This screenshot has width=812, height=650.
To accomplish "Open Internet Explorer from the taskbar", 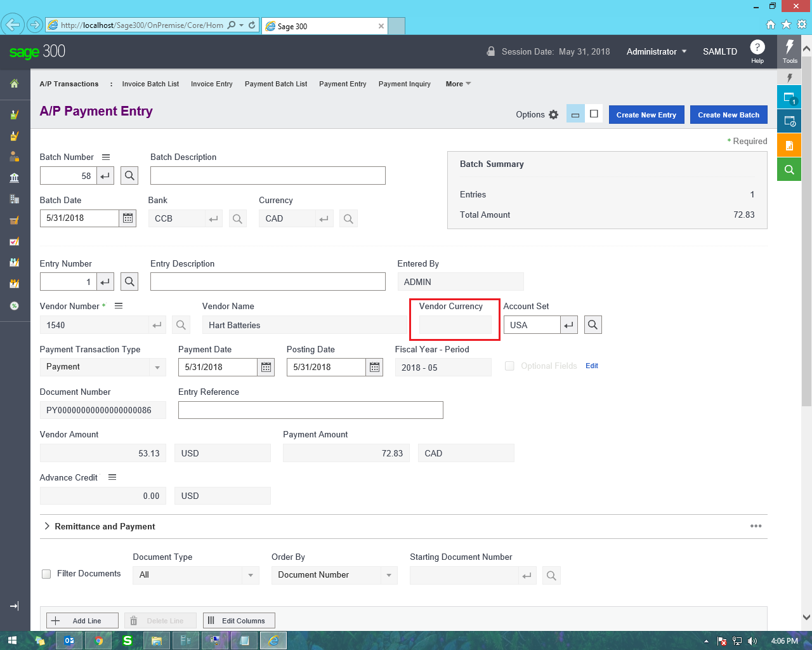I will pos(273,640).
